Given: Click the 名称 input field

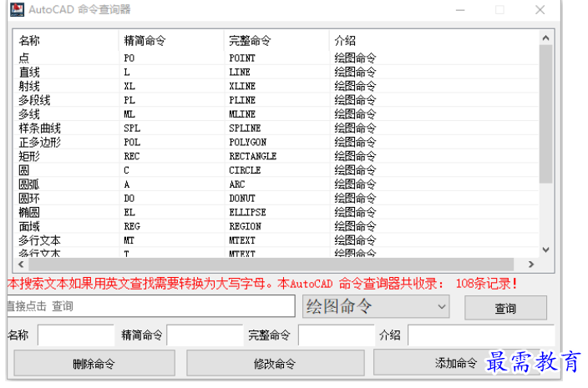Looking at the screenshot, I should point(76,335).
